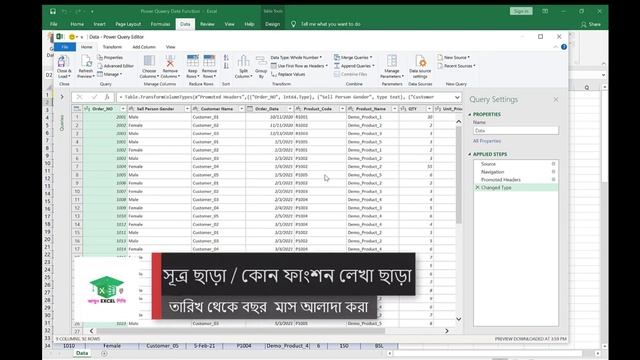This screenshot has height=360, width=640.
Task: Click the Power Query help icon
Action: (564, 47)
